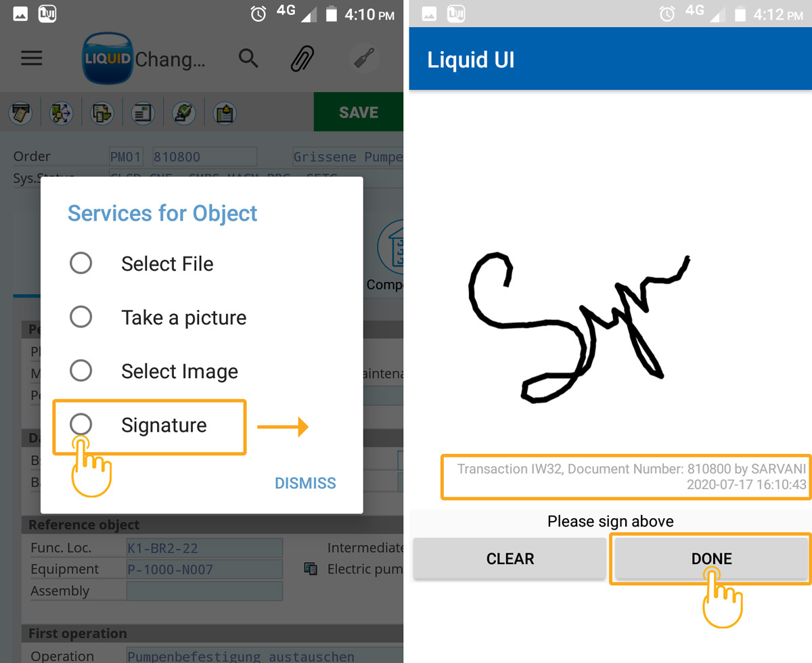Open the brush settings icon in the header
The image size is (812, 663).
click(x=363, y=59)
